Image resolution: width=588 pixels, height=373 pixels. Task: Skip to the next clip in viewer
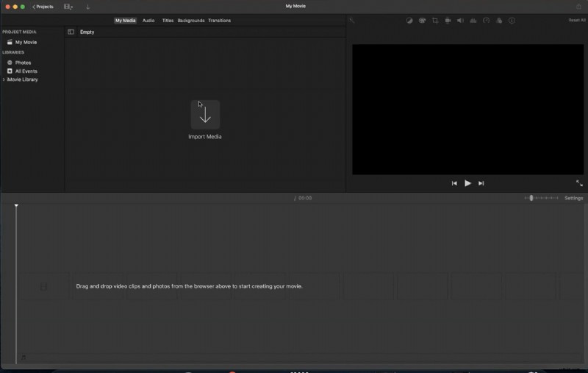click(x=481, y=183)
